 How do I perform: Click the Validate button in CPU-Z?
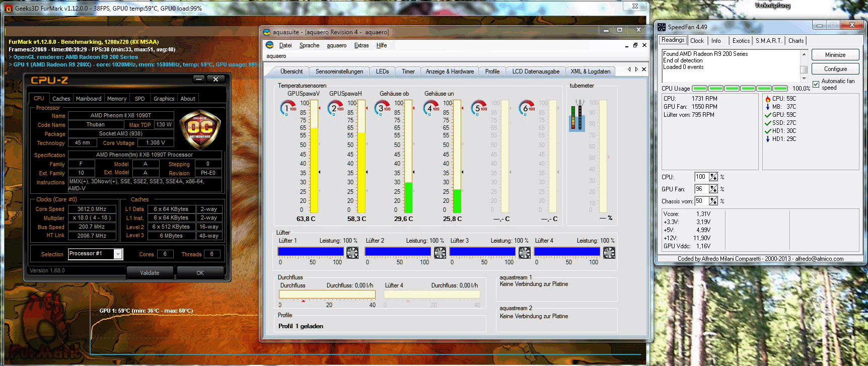150,273
